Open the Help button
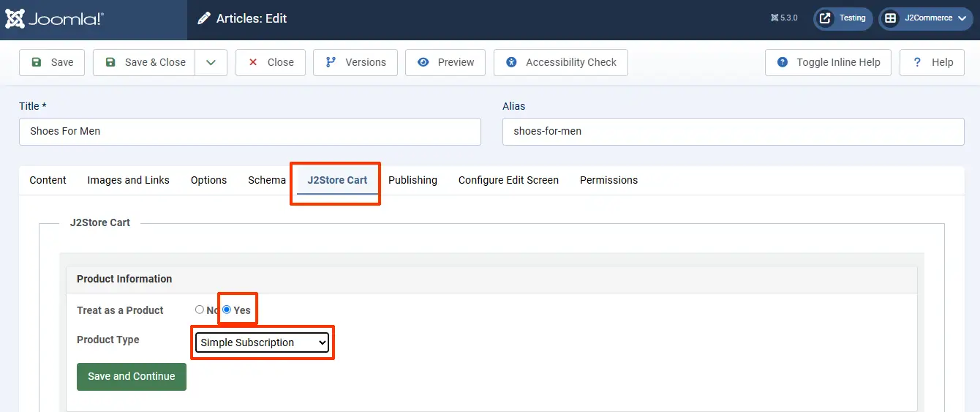980x412 pixels. point(932,62)
